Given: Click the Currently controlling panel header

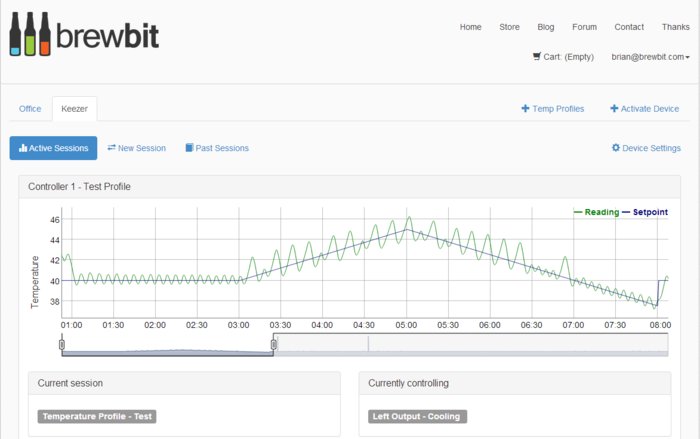Looking at the screenshot, I should point(515,383).
